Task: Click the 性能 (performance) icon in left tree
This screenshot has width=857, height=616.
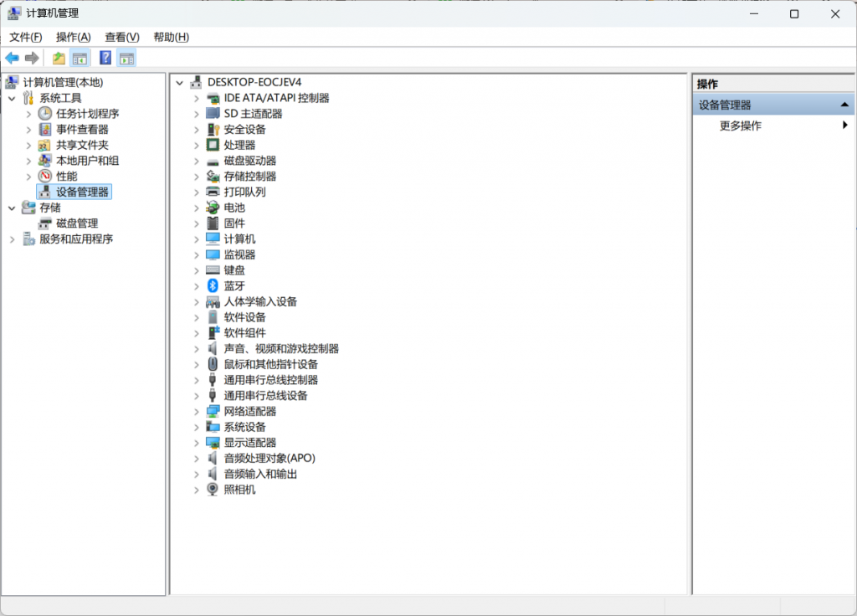Action: [x=45, y=177]
